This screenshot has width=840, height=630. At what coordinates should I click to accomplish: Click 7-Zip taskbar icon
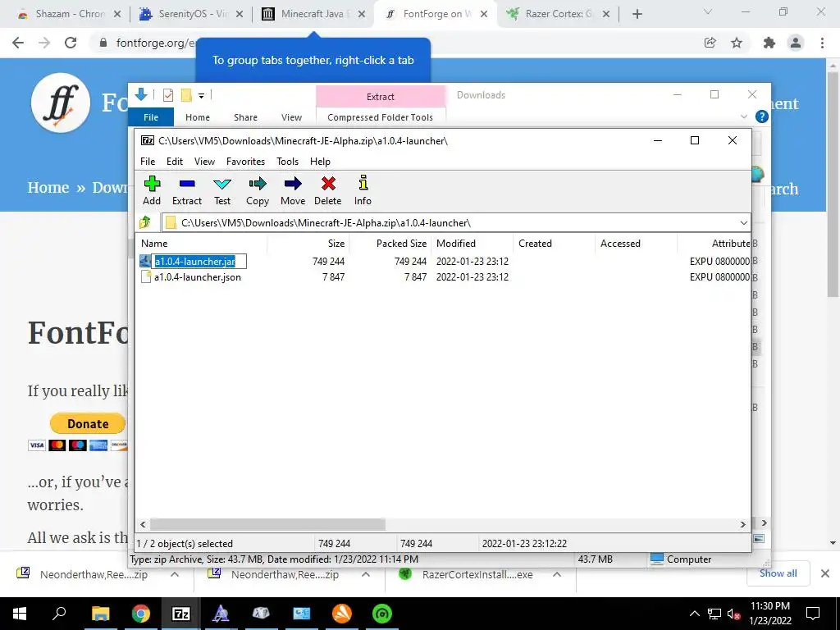click(181, 614)
